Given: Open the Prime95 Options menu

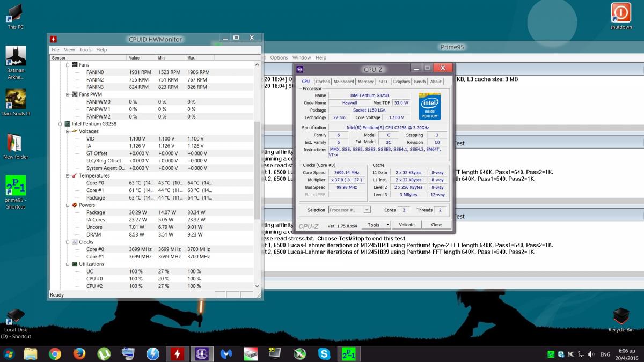Looking at the screenshot, I should (279, 57).
